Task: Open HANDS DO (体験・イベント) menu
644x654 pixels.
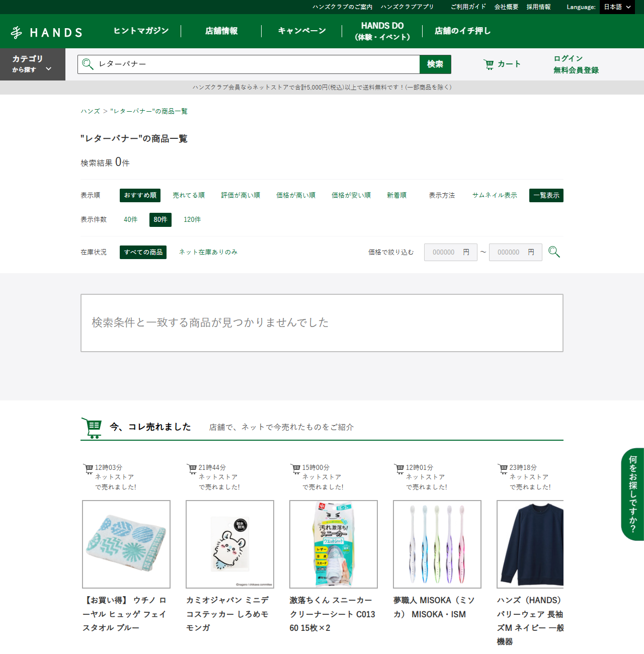Action: coord(382,31)
